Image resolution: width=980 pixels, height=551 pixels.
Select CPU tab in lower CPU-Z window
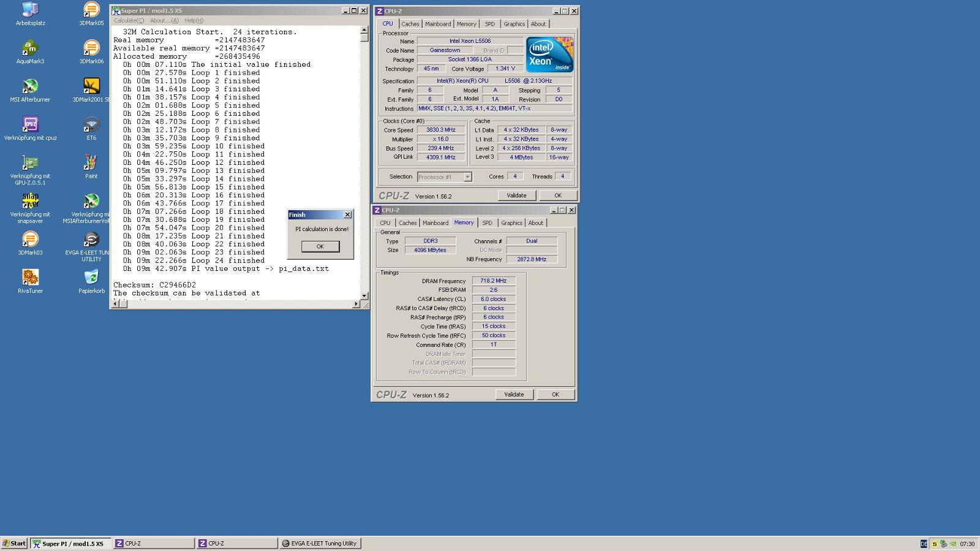pos(385,222)
